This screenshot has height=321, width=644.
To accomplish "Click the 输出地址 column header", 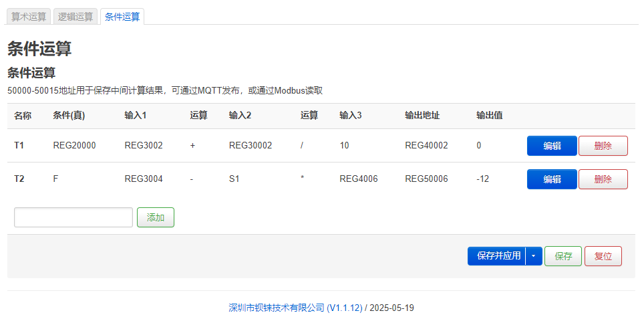I will (422, 116).
